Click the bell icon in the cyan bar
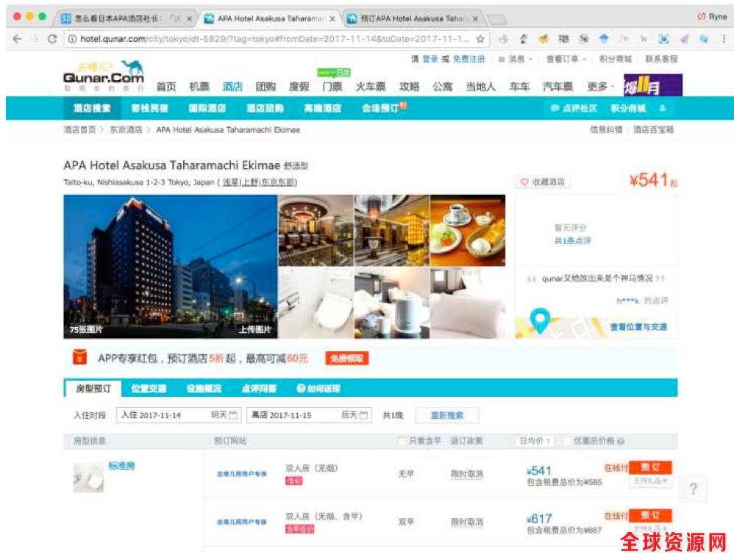The height and width of the screenshot is (560, 734). pyautogui.click(x=663, y=108)
